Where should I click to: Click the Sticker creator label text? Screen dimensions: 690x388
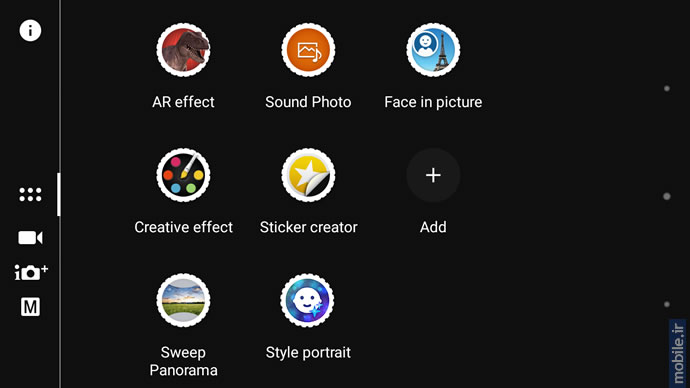[x=308, y=227]
